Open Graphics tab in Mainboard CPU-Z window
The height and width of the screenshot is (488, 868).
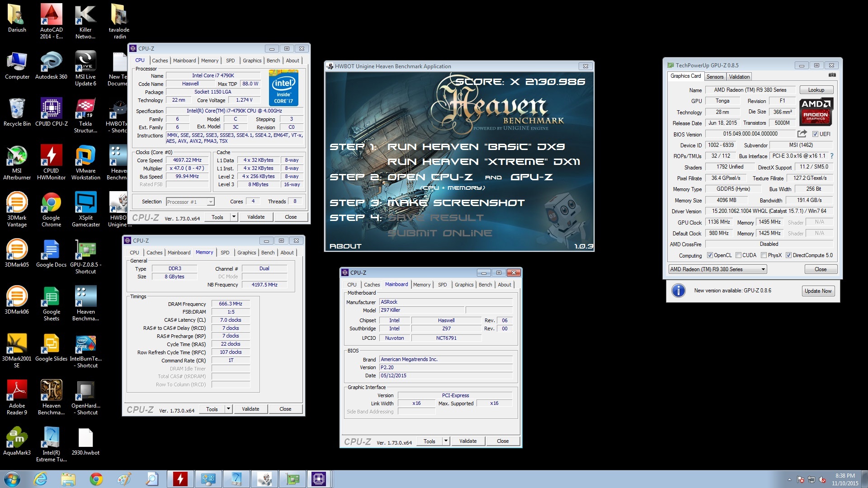point(464,285)
